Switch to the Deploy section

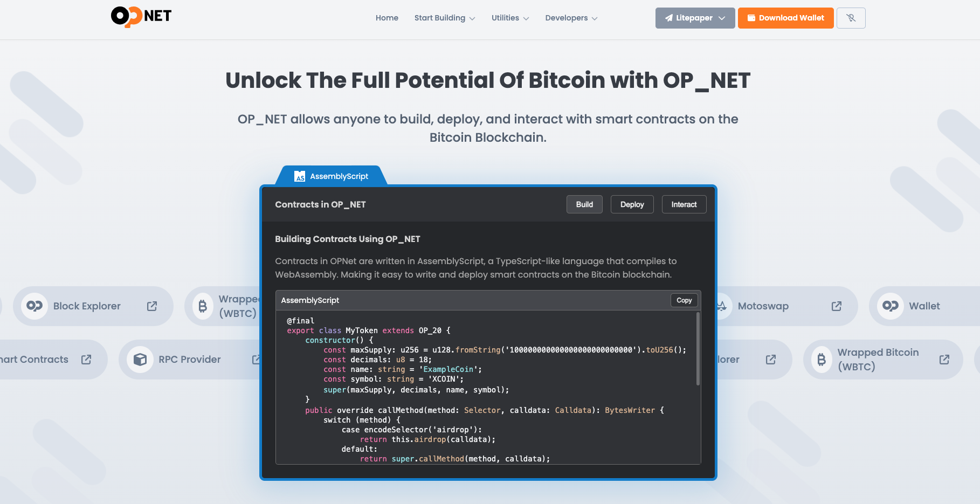632,204
